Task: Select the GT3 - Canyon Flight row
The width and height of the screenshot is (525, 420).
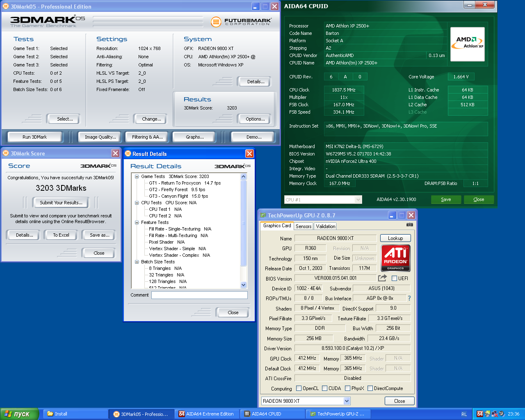Action: pos(178,196)
